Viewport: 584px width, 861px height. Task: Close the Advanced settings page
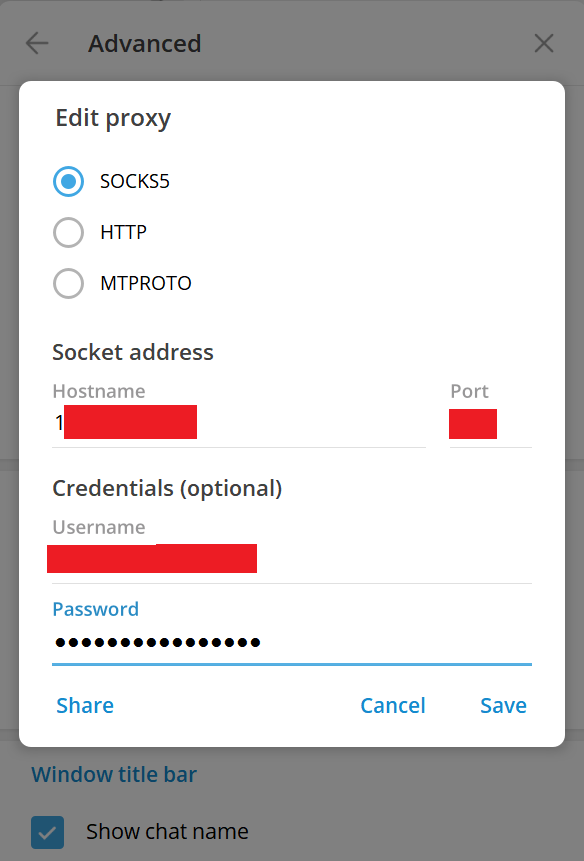(x=543, y=43)
